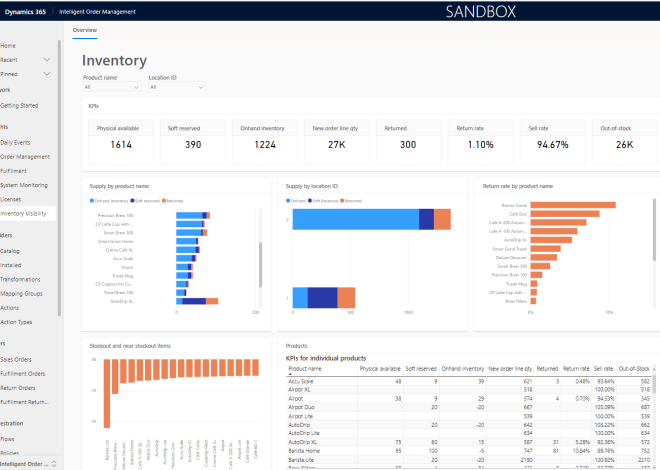
Task: Click the vertical scrollbar in supply by product chart
Action: click(x=261, y=265)
